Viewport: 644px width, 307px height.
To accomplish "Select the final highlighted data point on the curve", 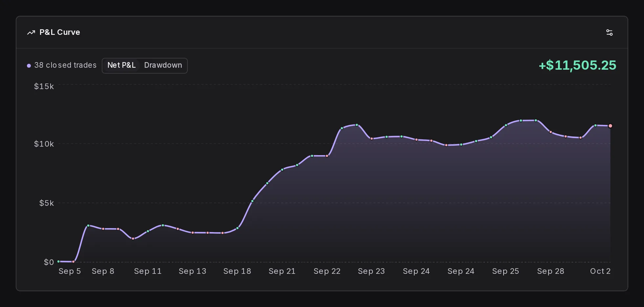I will click(x=610, y=126).
